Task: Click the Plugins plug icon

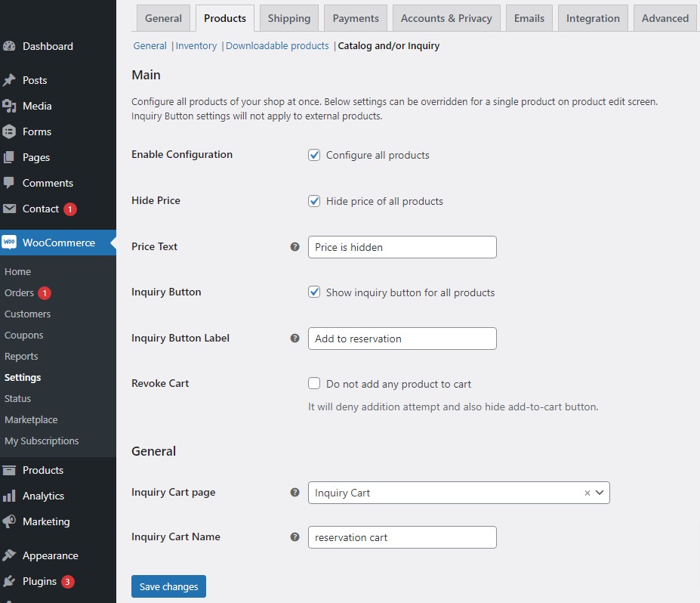Action: pyautogui.click(x=9, y=581)
